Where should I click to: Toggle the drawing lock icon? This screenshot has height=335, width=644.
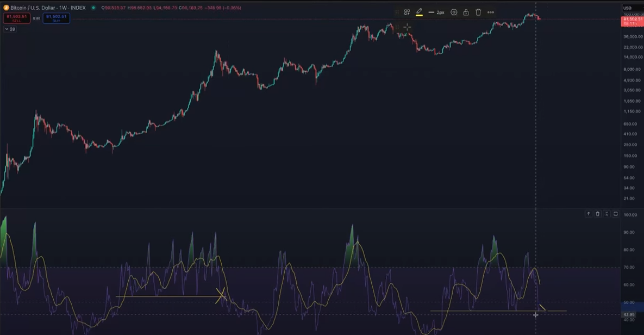tap(466, 13)
